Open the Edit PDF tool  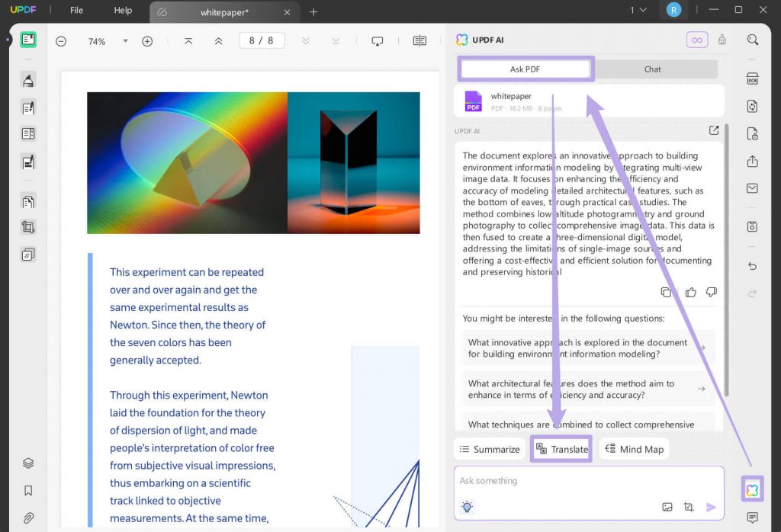[x=28, y=107]
